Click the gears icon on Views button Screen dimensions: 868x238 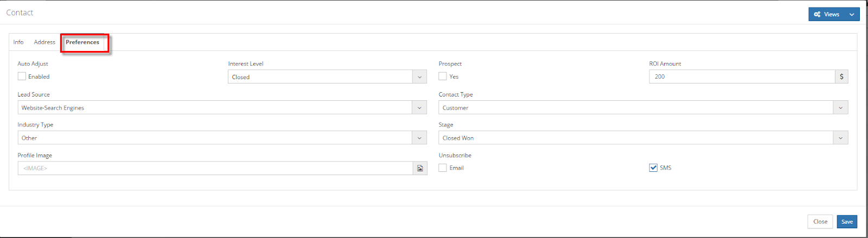click(817, 15)
